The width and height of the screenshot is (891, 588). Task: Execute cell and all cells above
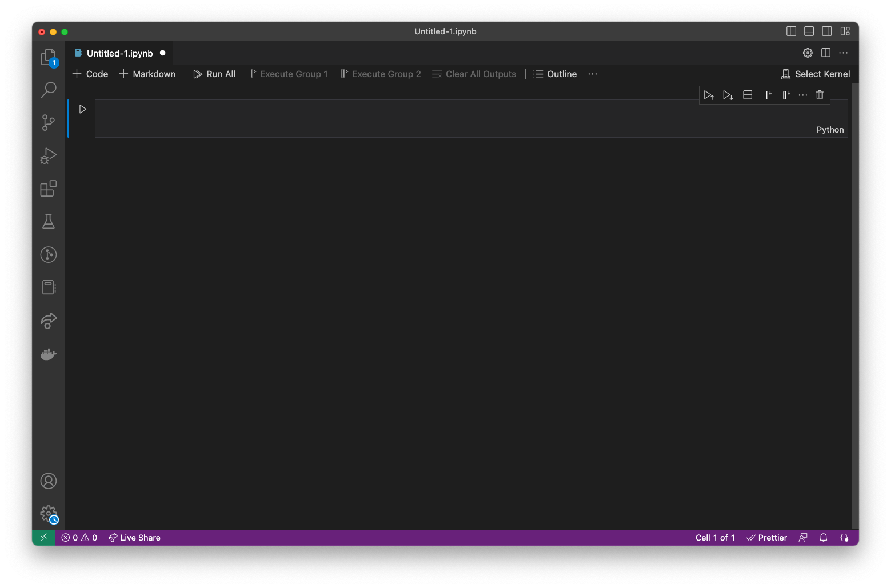coord(709,95)
